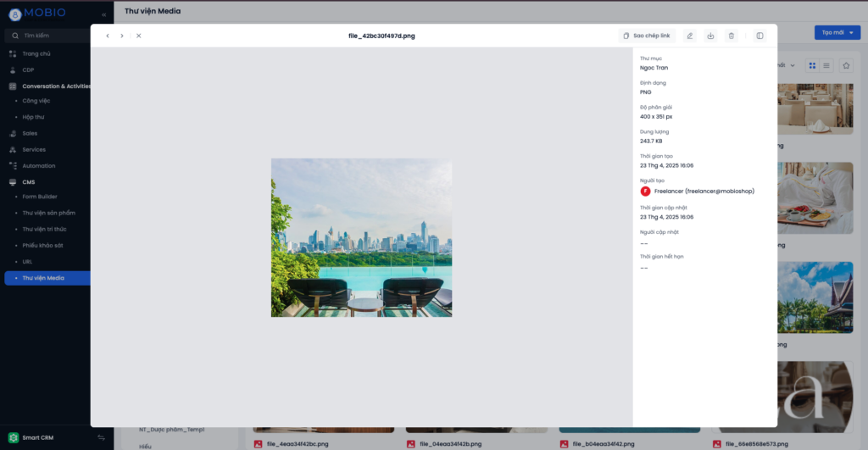Click the Sao chép link button
The height and width of the screenshot is (450, 868).
(x=647, y=36)
